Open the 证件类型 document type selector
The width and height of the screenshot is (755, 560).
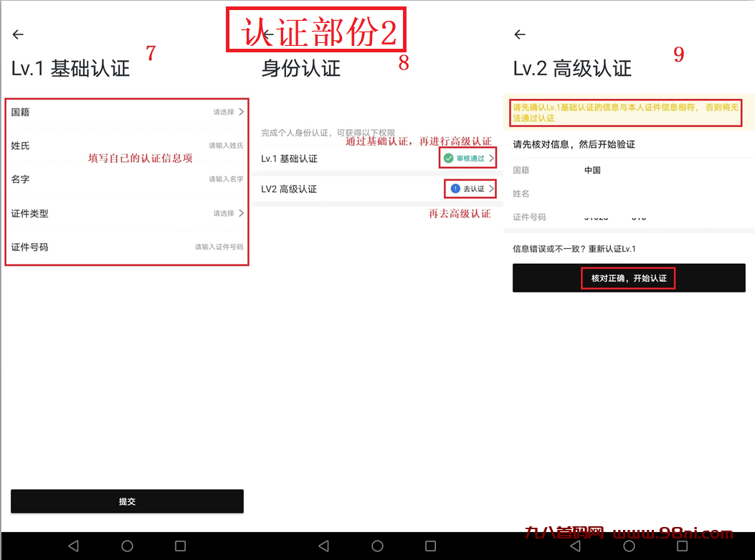coord(127,213)
